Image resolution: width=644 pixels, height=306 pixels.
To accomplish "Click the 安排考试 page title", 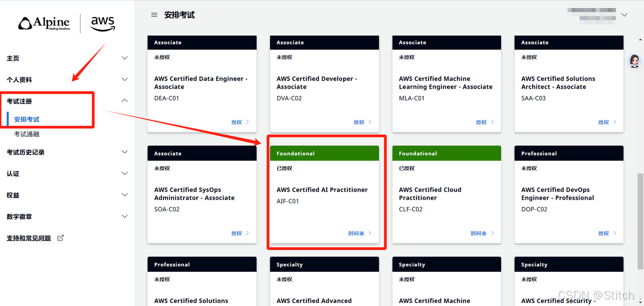I will point(179,15).
